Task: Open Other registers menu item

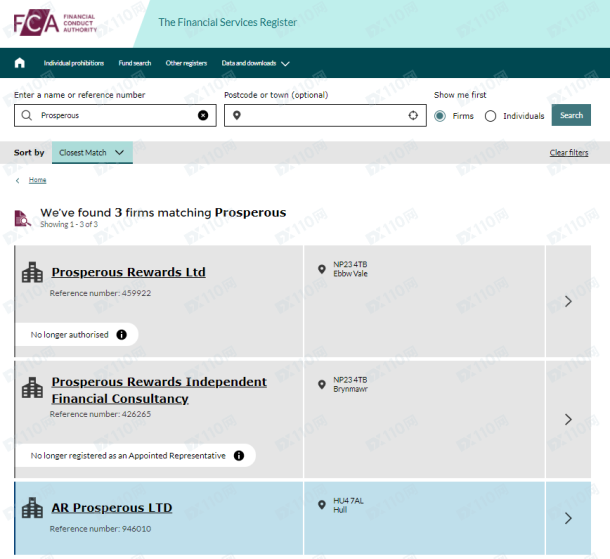Action: [x=186, y=63]
